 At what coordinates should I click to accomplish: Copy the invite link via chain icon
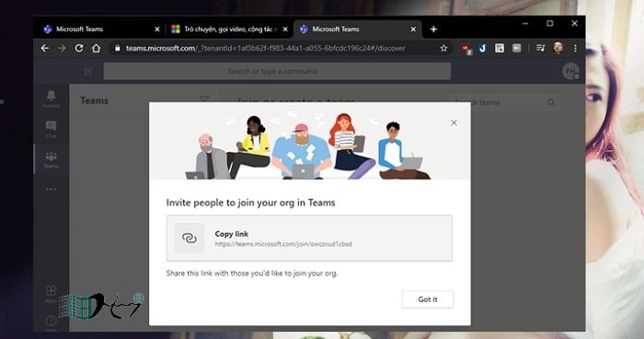coord(190,239)
